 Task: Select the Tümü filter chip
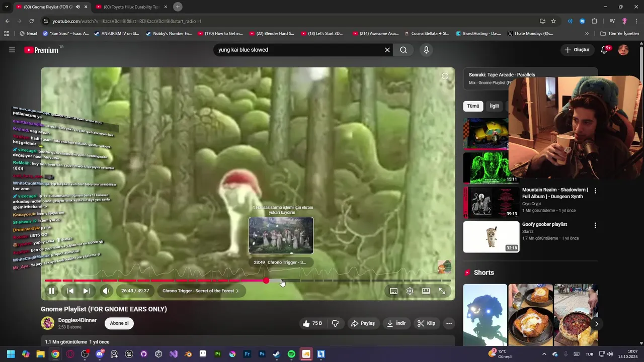(473, 106)
